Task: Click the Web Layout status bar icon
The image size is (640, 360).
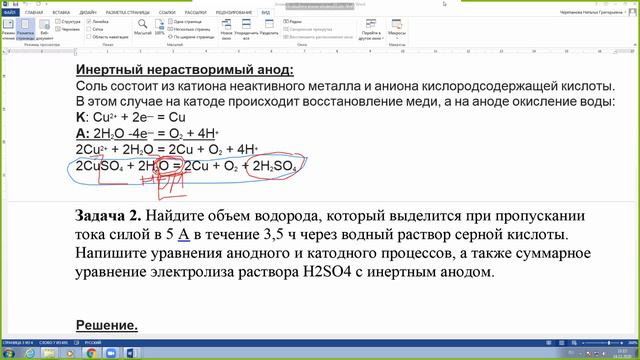Action: tap(574, 343)
